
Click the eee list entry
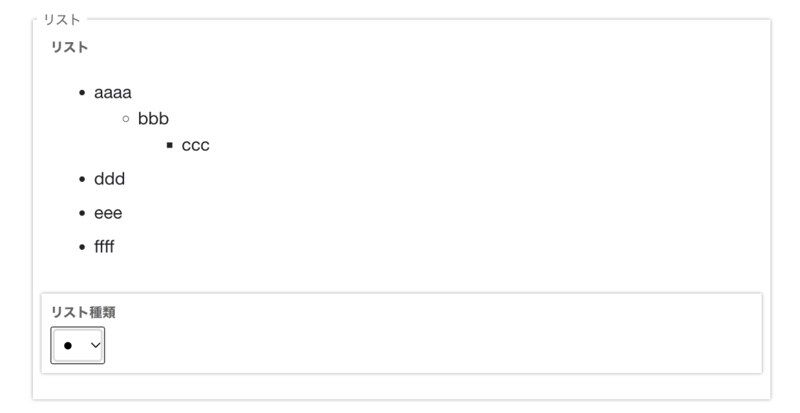pos(108,214)
